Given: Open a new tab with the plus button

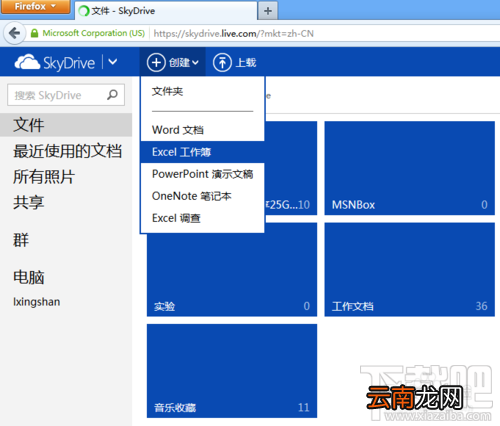Looking at the screenshot, I should pyautogui.click(x=268, y=11).
